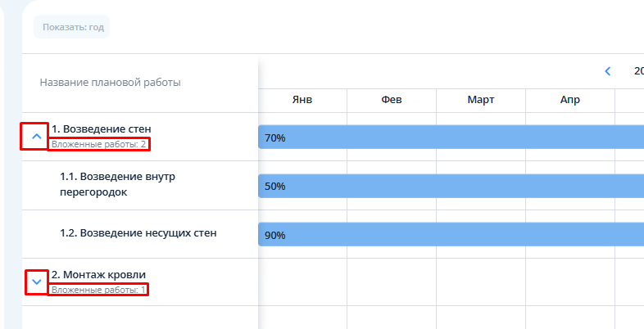644x329 pixels.
Task: Click the 70% progress bar for Возведение стен
Action: click(x=451, y=137)
